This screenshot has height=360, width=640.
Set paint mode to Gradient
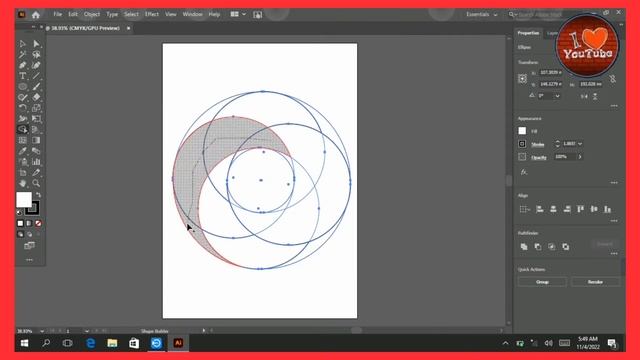pos(29,223)
